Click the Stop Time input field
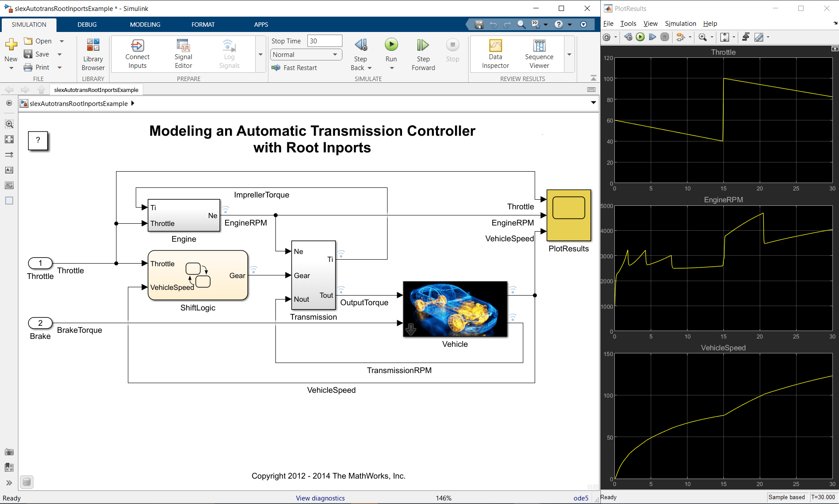 [x=324, y=41]
